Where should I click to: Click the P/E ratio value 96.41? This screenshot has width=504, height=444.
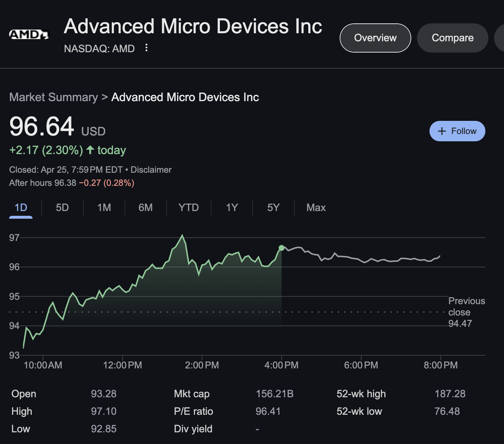(x=268, y=412)
